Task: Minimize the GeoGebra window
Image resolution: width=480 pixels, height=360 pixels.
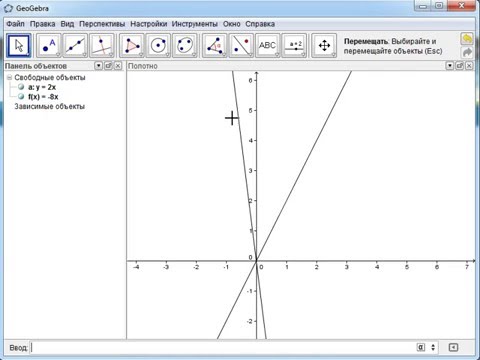Action: (x=423, y=6)
